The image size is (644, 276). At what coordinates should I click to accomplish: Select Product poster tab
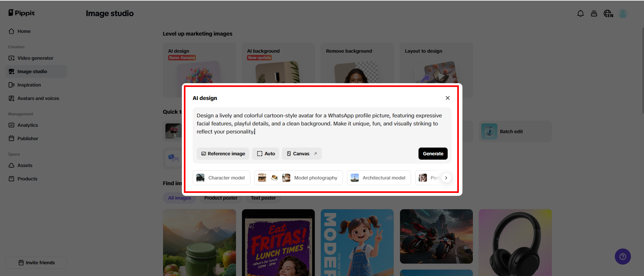point(221,198)
